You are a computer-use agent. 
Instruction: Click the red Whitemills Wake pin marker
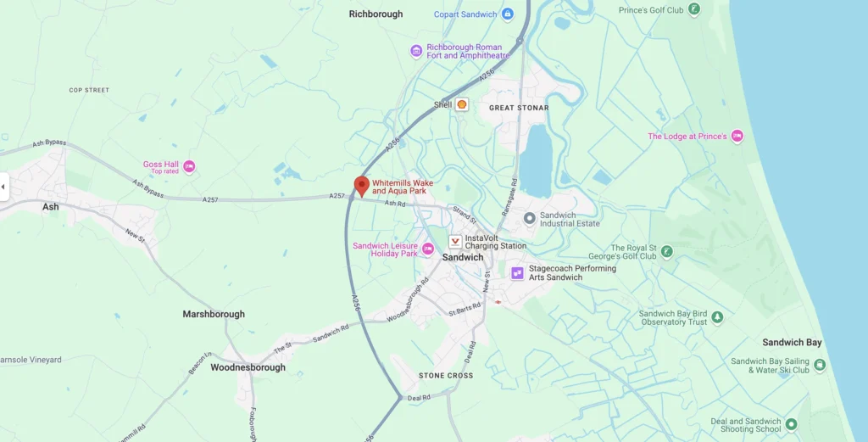point(361,186)
